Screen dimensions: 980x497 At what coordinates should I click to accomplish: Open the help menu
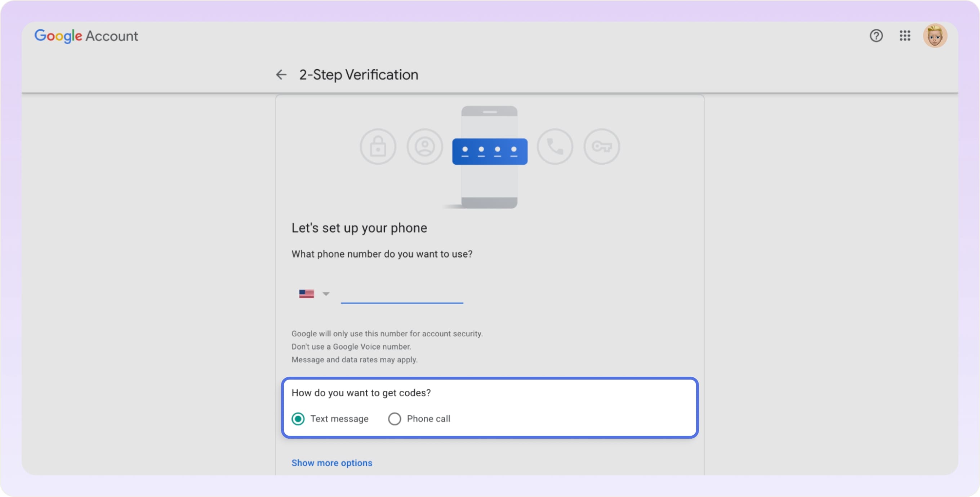[x=876, y=36]
